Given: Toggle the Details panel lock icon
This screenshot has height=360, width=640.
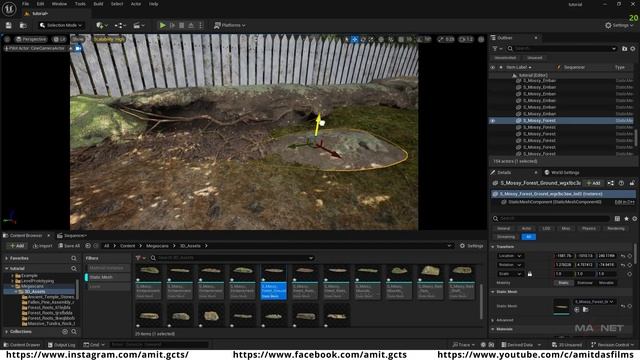Looking at the screenshot, I should click(x=632, y=183).
